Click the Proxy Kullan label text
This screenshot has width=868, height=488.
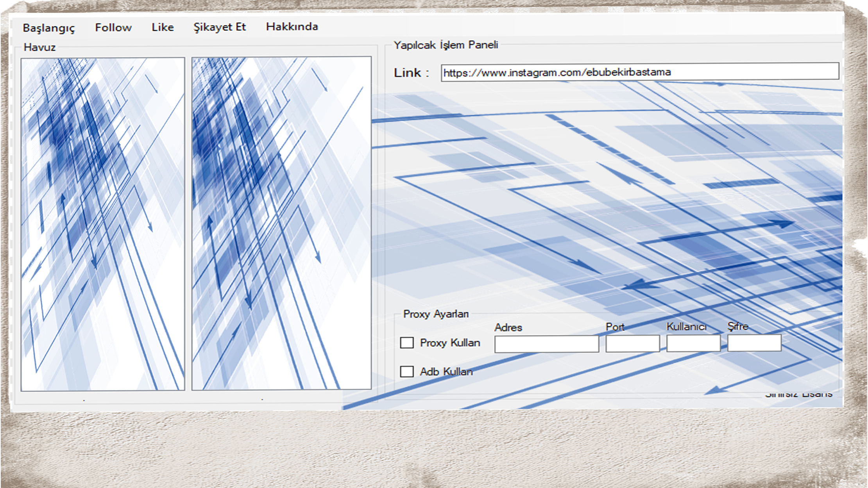450,343
